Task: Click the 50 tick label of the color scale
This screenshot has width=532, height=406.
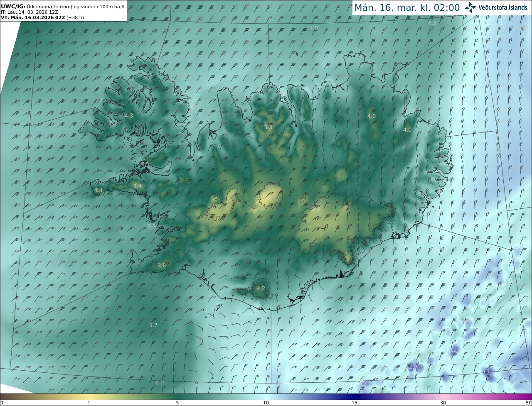Action: (x=528, y=403)
